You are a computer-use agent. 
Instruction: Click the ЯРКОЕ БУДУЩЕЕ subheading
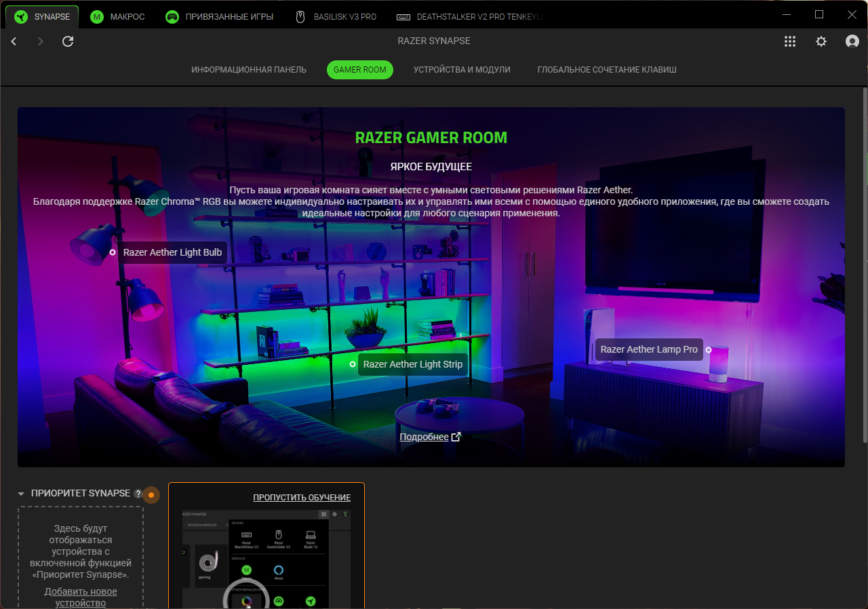431,166
